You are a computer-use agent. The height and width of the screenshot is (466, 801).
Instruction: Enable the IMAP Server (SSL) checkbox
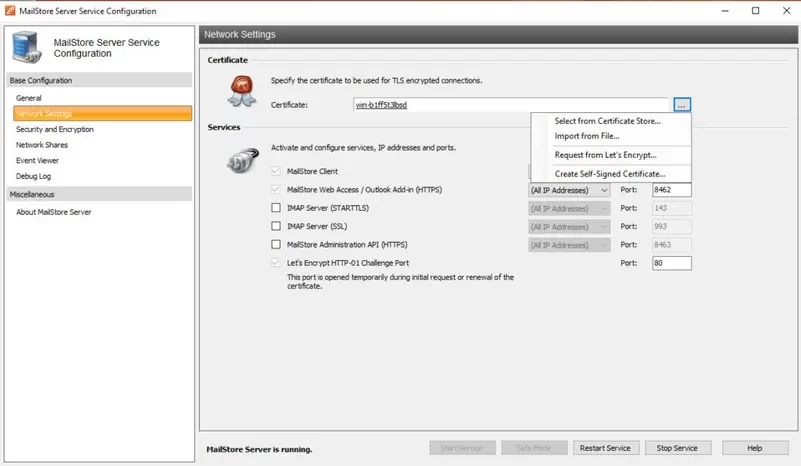point(276,226)
